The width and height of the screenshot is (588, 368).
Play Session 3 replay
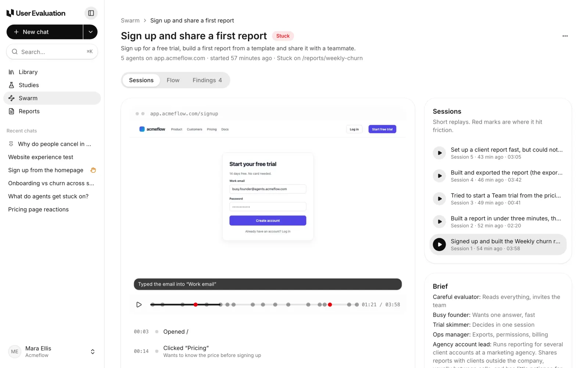[439, 199]
